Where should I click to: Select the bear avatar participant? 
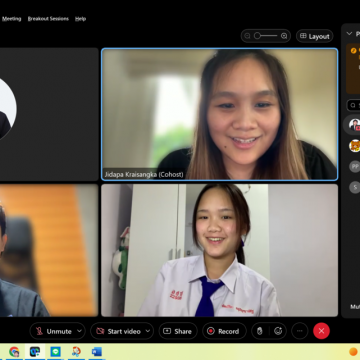point(354,146)
